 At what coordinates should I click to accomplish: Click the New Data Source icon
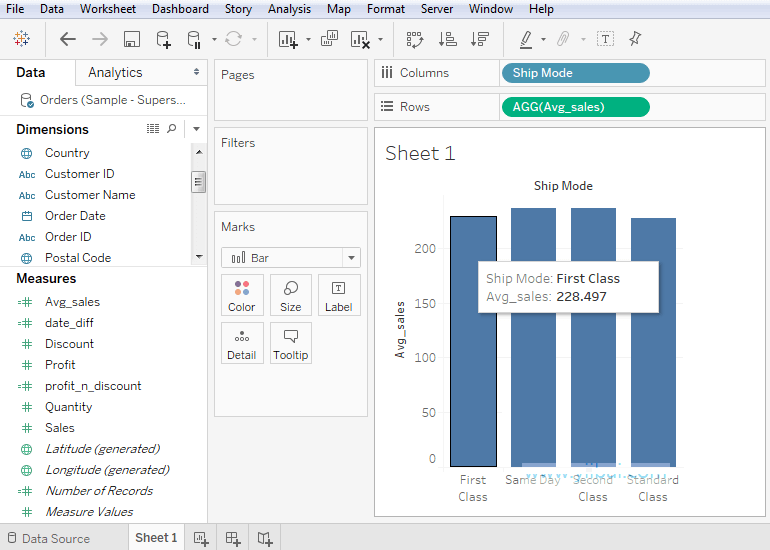tap(163, 39)
